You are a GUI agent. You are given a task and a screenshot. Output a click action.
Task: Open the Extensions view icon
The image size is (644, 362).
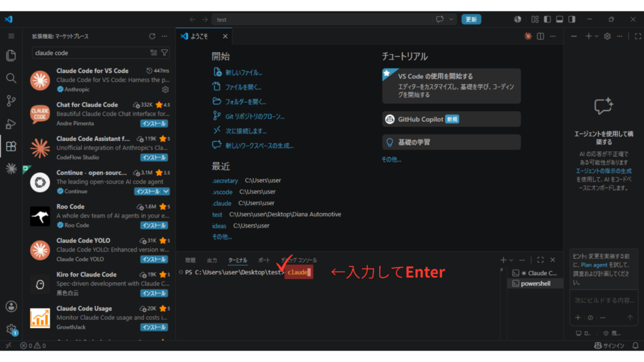pyautogui.click(x=11, y=146)
